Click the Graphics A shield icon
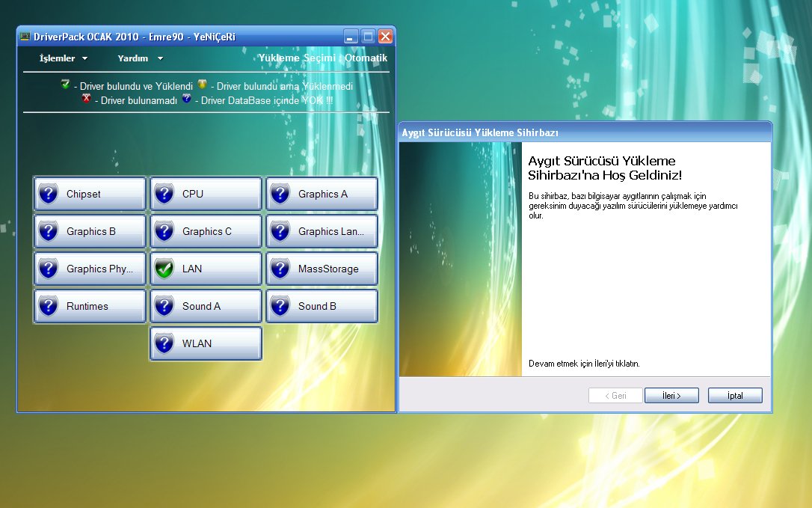The width and height of the screenshot is (812, 508). (x=280, y=194)
